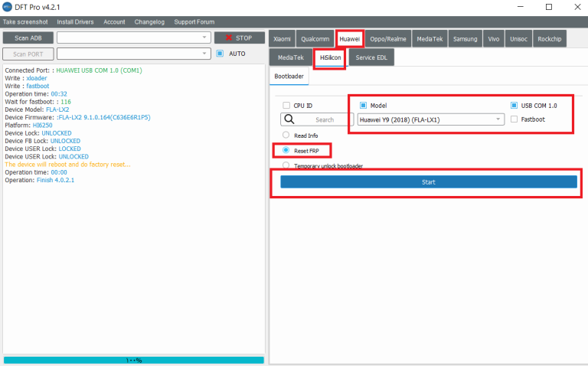Click the Finish 4.0.2.1 operation text
588x366 pixels.
pos(55,181)
